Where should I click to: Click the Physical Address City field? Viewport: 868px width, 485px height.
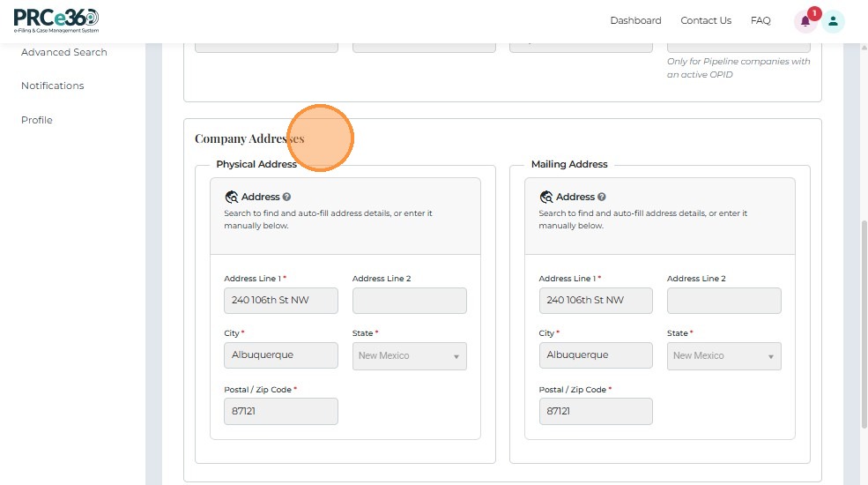281,355
